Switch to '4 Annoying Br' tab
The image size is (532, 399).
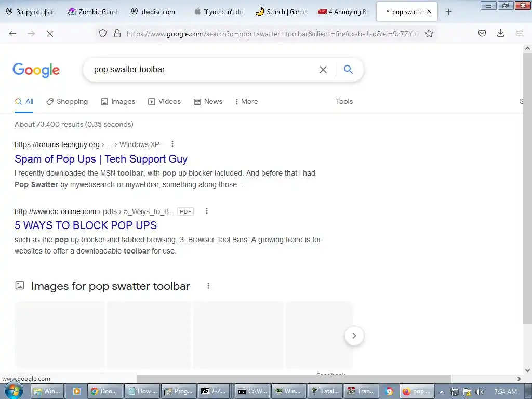point(343,12)
